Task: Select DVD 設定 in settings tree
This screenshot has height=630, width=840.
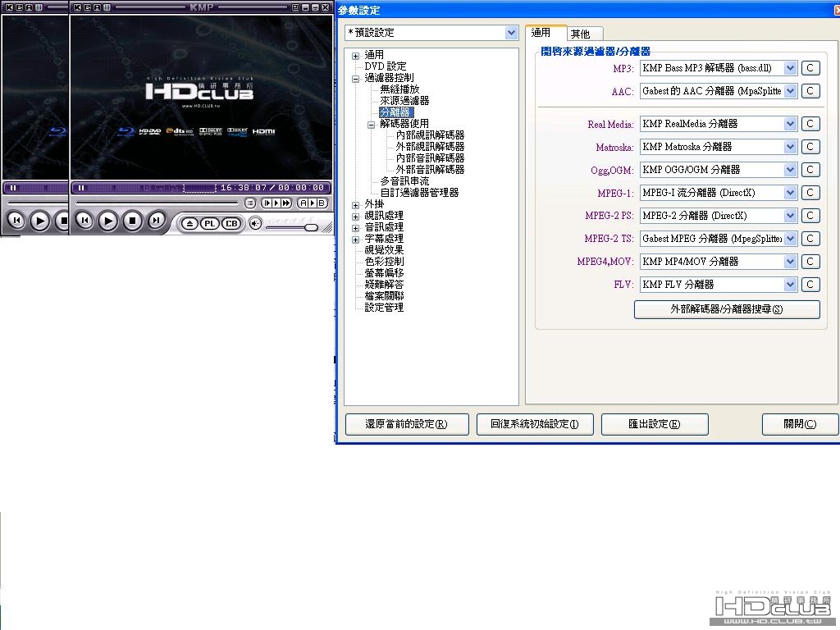Action: pos(386,66)
